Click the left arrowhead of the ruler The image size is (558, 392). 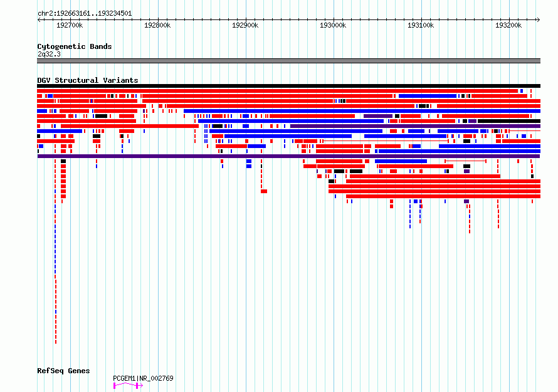[x=39, y=19]
